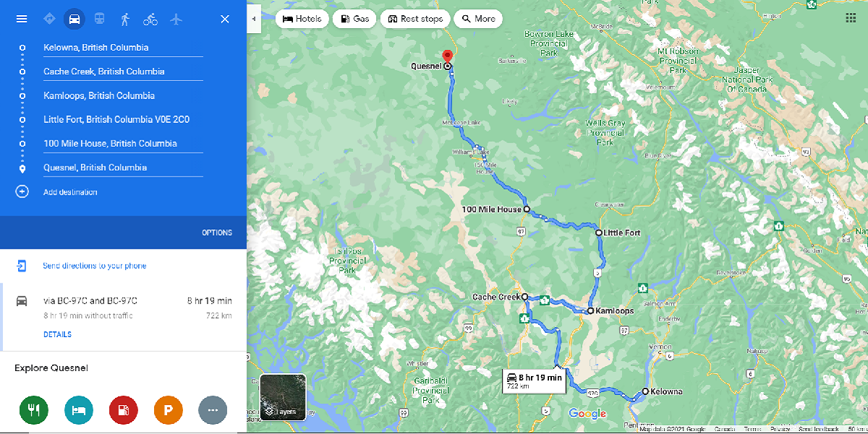Image resolution: width=868 pixels, height=434 pixels.
Task: Open the More categories chip
Action: (478, 19)
